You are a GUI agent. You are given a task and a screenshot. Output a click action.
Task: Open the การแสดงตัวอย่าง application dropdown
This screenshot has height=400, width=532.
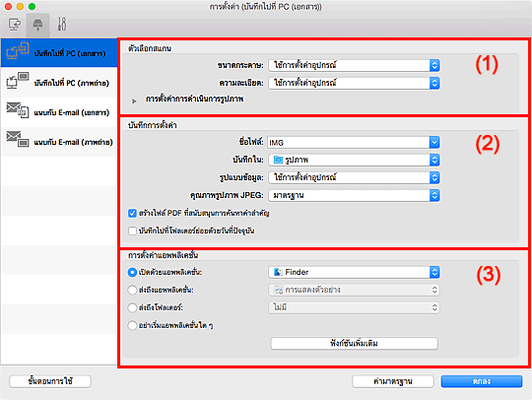(x=354, y=290)
